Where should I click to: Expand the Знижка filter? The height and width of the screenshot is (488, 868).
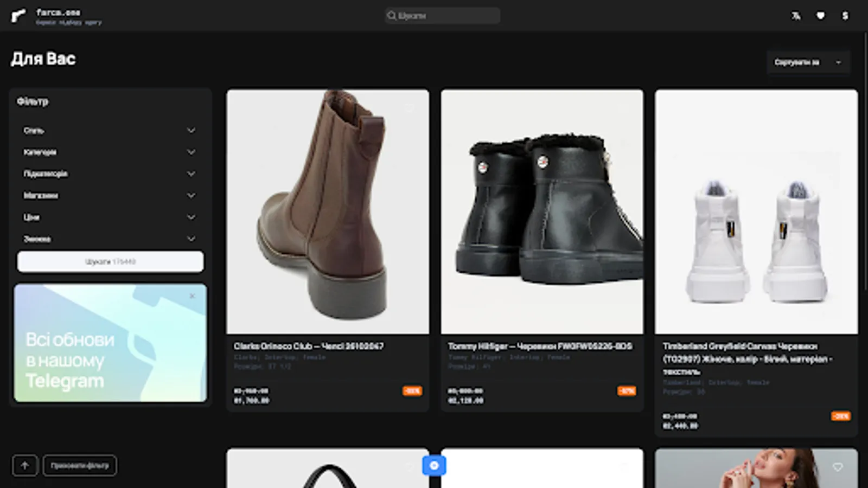coord(110,239)
